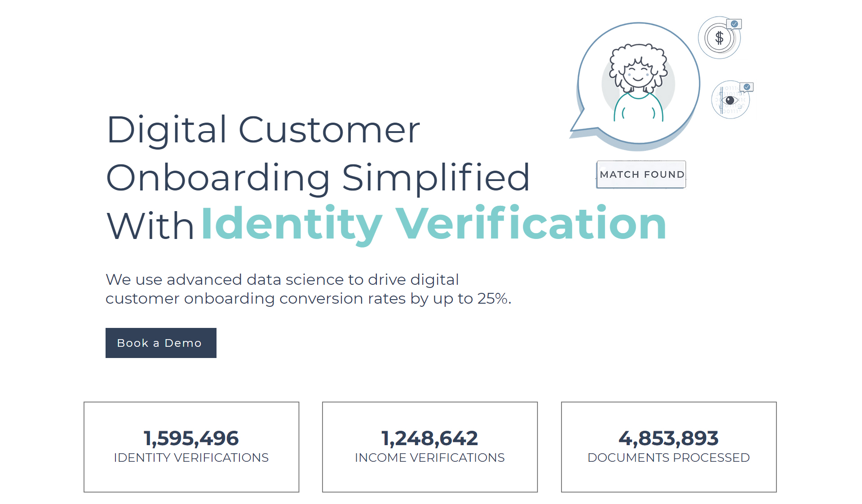The image size is (862, 504).
Task: Click the word "With" in the heading
Action: click(150, 225)
